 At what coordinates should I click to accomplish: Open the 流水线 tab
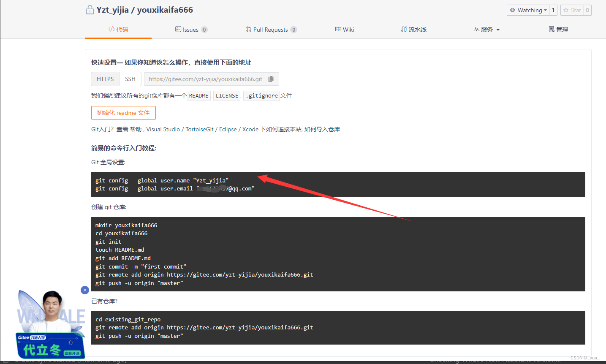pos(414,30)
